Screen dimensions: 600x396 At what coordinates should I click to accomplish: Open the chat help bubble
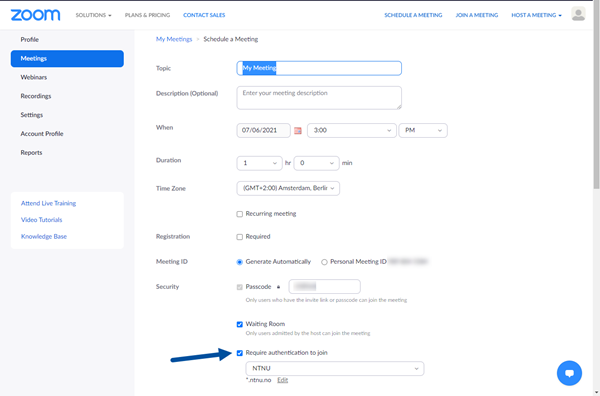pyautogui.click(x=569, y=373)
